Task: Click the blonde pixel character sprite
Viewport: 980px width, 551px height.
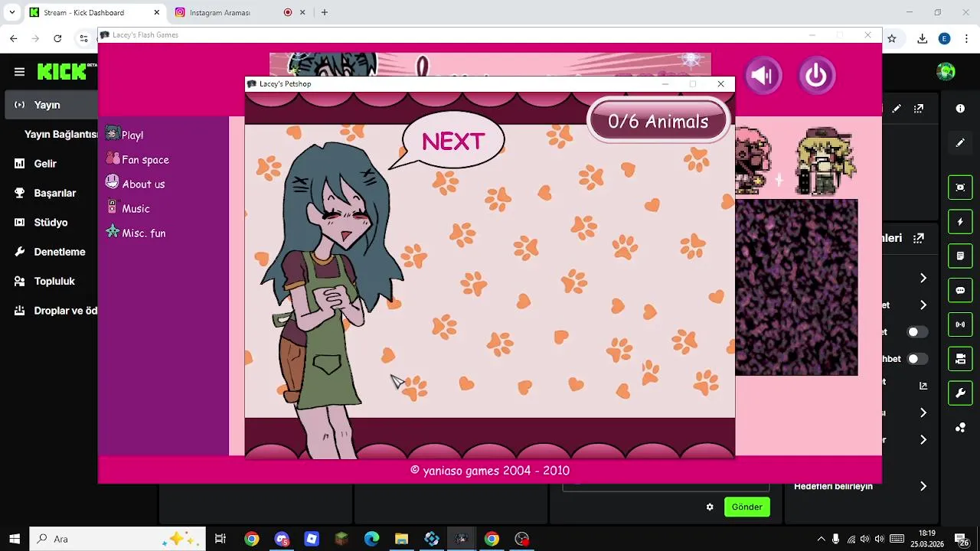Action: [x=825, y=161]
